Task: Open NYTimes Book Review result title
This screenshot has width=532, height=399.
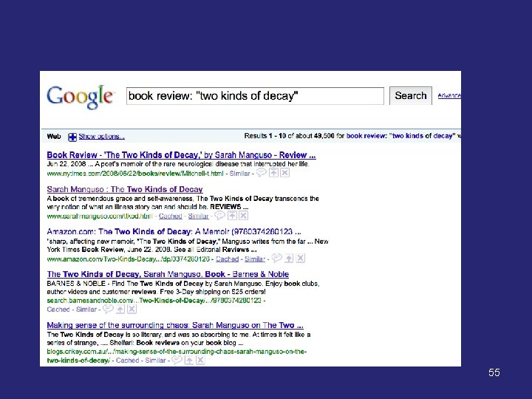Action: (181, 155)
